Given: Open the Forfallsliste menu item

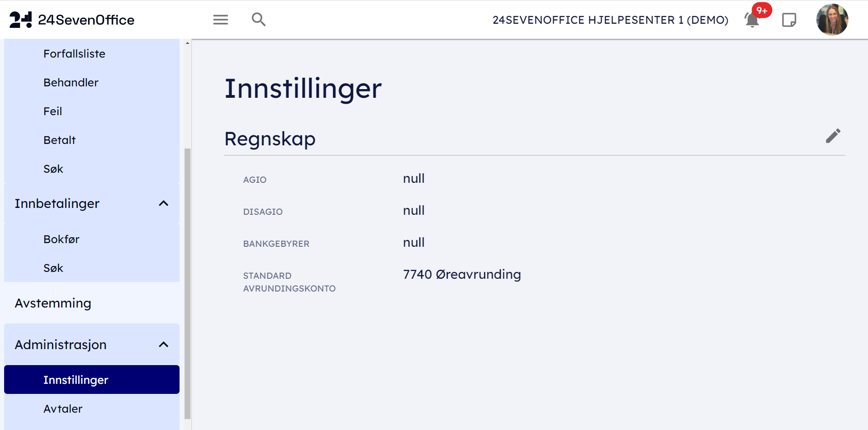Looking at the screenshot, I should point(74,54).
